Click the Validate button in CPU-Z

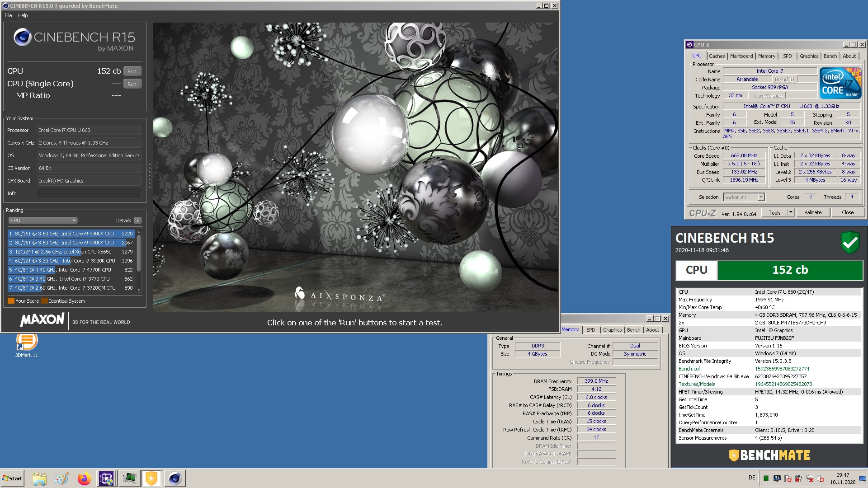point(813,212)
